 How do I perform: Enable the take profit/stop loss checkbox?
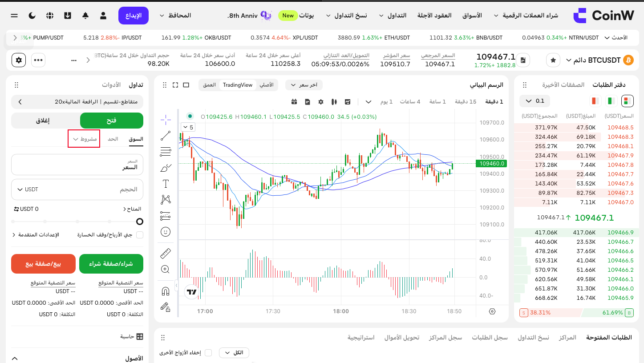140,235
